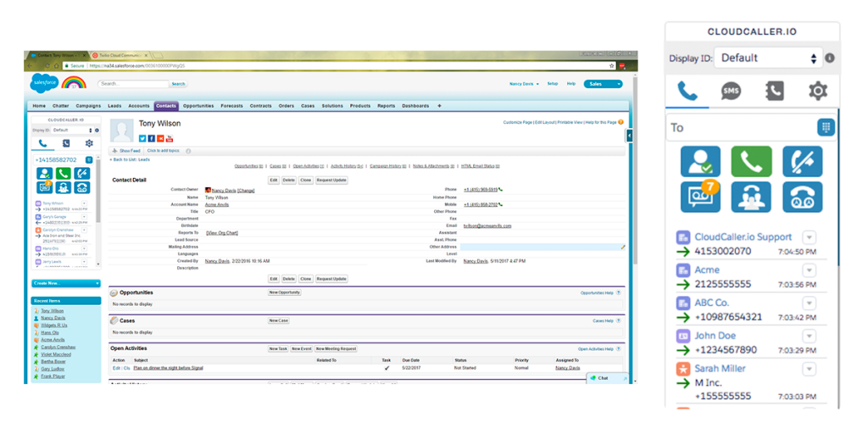Open the Chat widget at bottom right
868x434 pixels.
coord(609,378)
